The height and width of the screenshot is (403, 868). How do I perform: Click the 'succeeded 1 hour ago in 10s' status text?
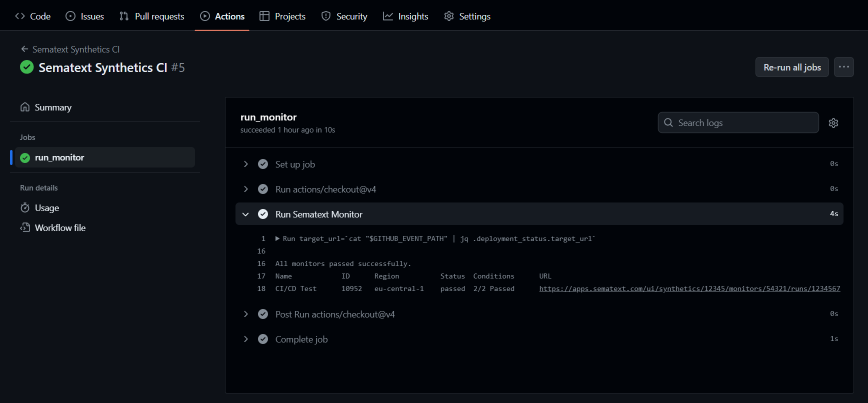pos(287,130)
